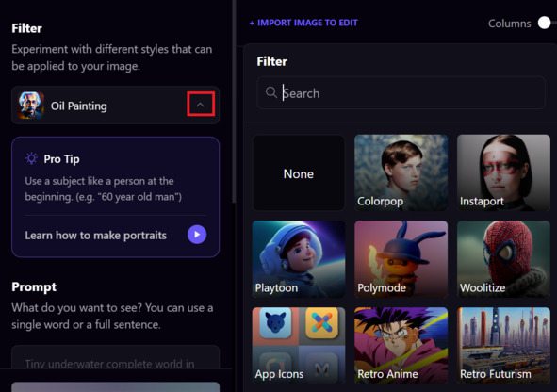Pick the Retro Futurism filter
This screenshot has height=392, width=557.
[503, 346]
